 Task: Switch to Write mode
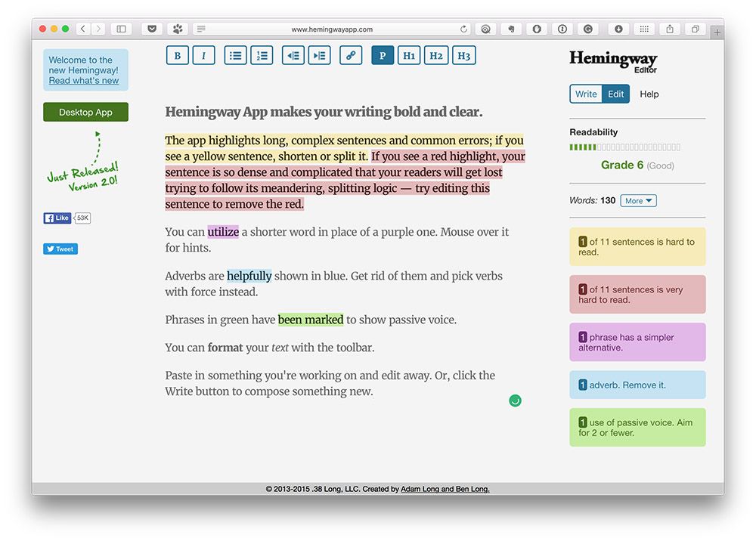tap(586, 94)
